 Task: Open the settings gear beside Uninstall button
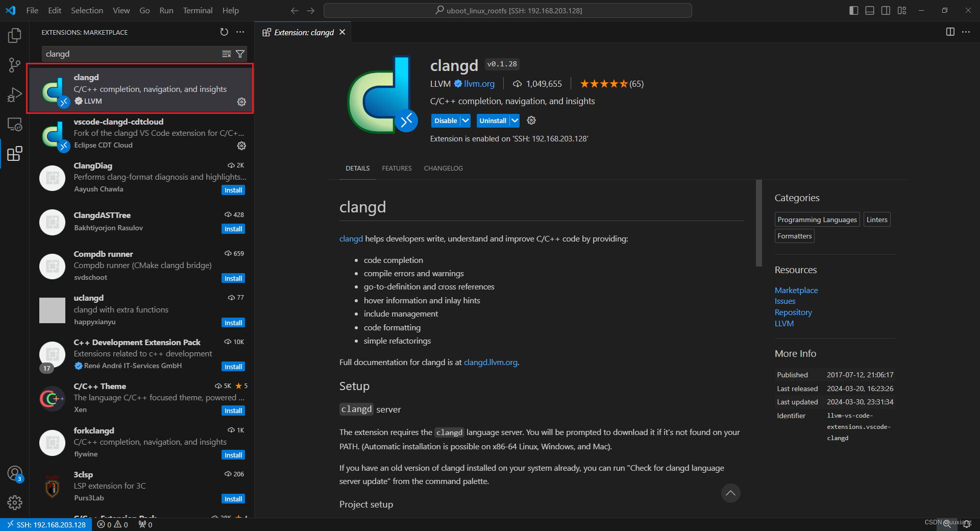(531, 120)
